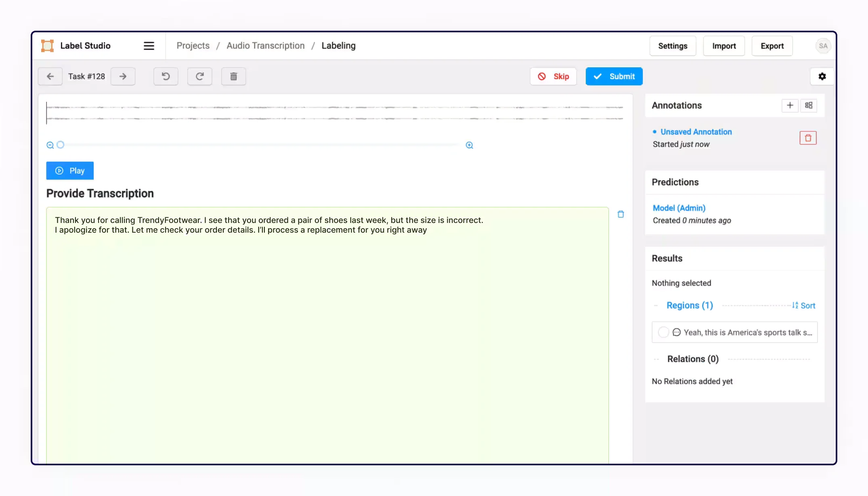Viewport: 868px width, 496px height.
Task: Click the Annotations panel heading
Action: [677, 105]
